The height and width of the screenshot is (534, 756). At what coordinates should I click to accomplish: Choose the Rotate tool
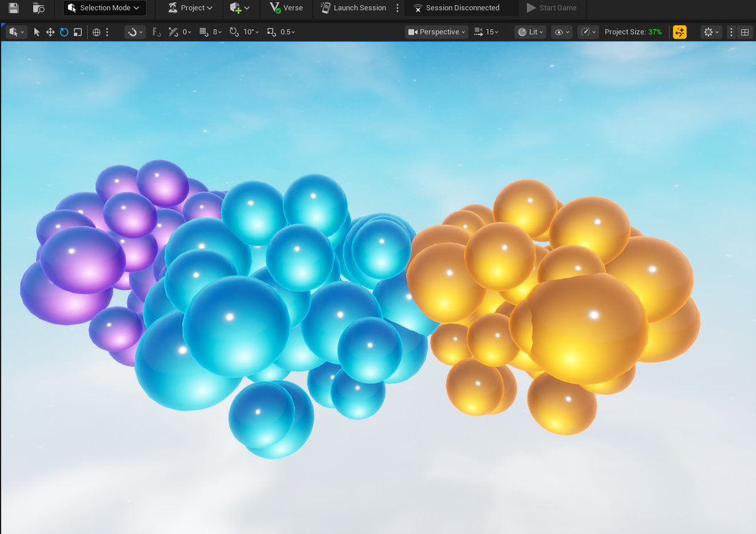click(x=64, y=32)
